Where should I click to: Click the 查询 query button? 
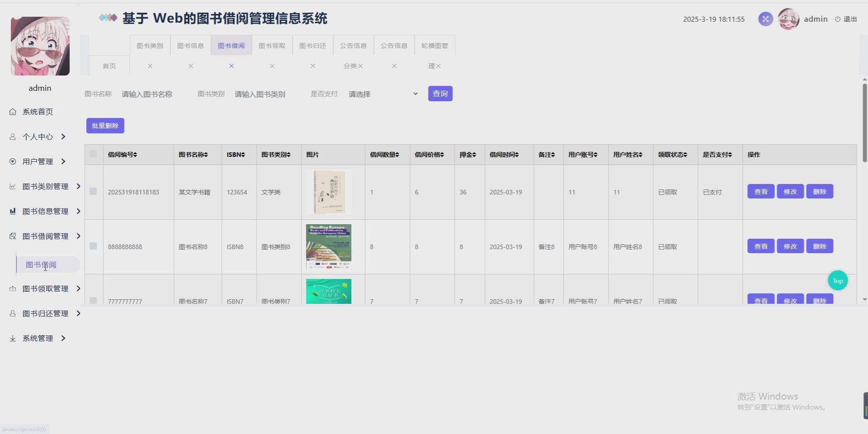coord(439,94)
